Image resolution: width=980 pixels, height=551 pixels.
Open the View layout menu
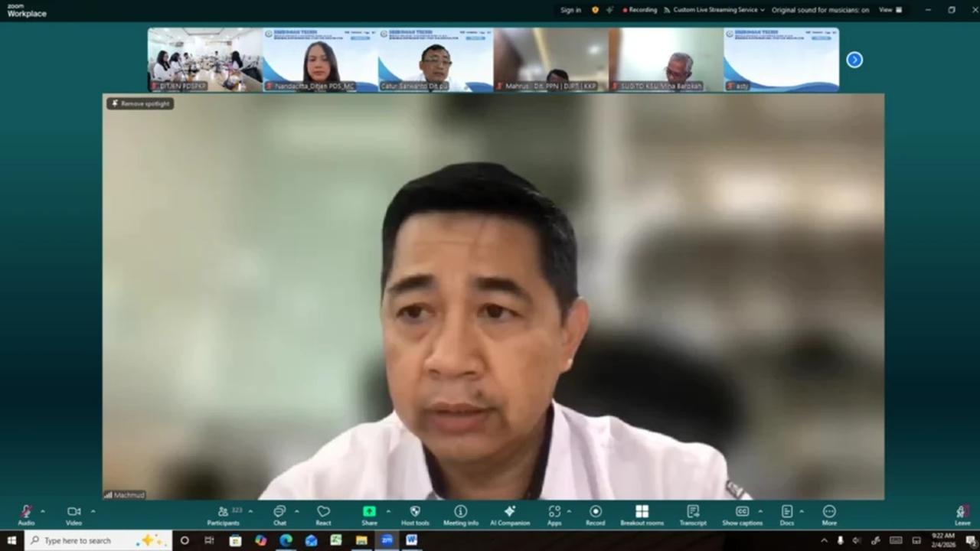[890, 10]
